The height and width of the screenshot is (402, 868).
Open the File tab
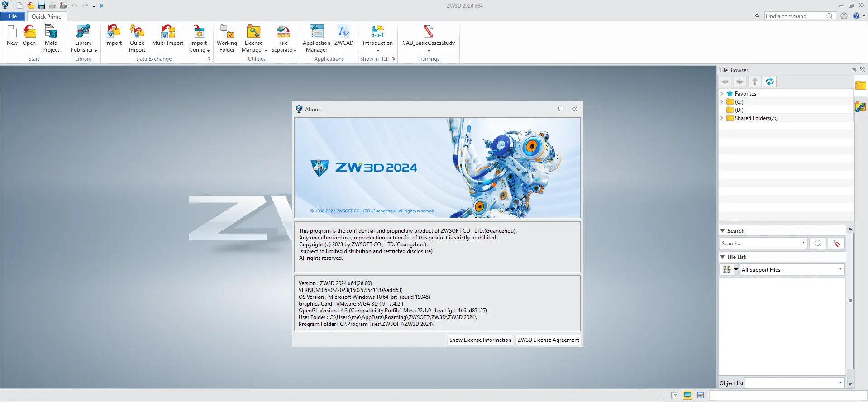[x=13, y=16]
